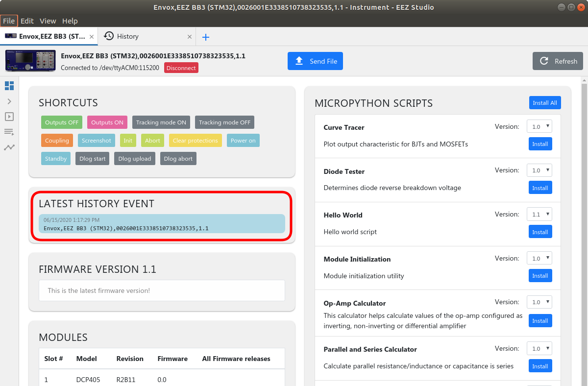The width and height of the screenshot is (588, 386).
Task: Install the Module Initialization script
Action: click(540, 276)
